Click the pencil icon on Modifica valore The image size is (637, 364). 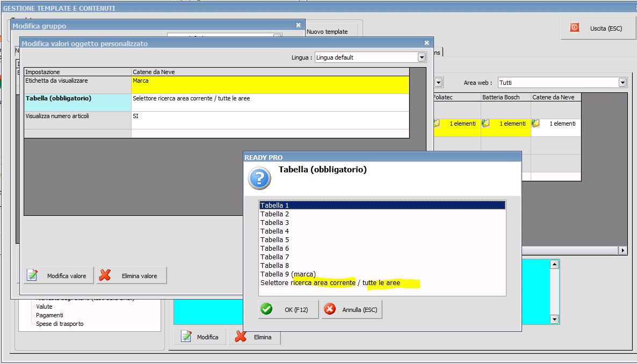click(x=33, y=275)
